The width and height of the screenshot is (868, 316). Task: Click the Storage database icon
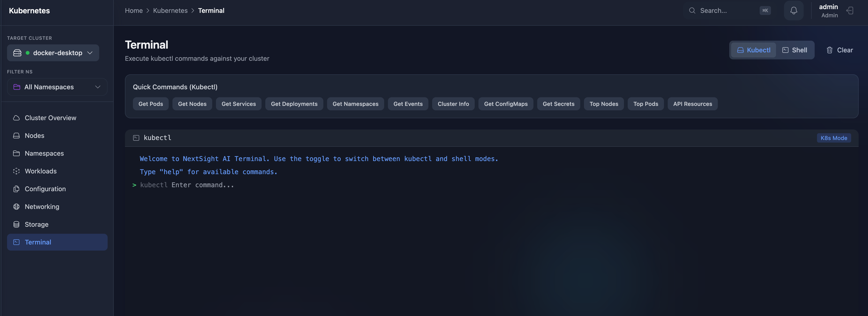pos(16,224)
